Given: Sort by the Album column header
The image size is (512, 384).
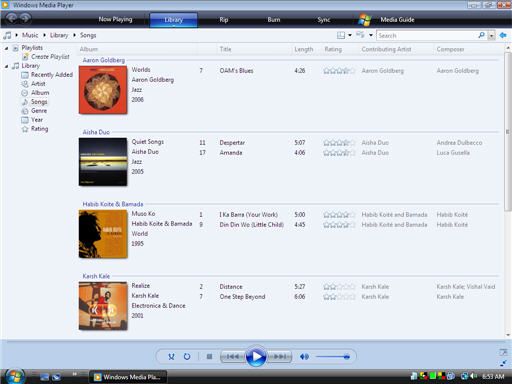Looking at the screenshot, I should click(89, 49).
